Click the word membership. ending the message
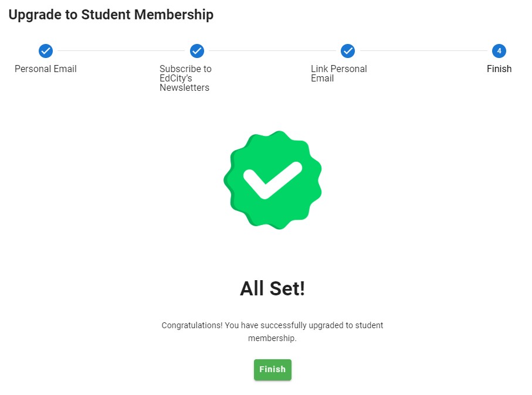The width and height of the screenshot is (532, 395). 272,339
